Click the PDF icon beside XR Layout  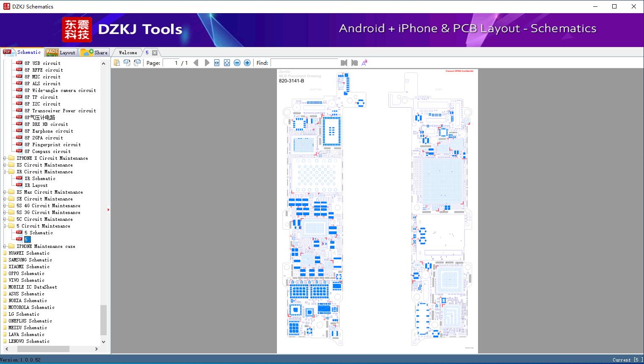tap(19, 185)
